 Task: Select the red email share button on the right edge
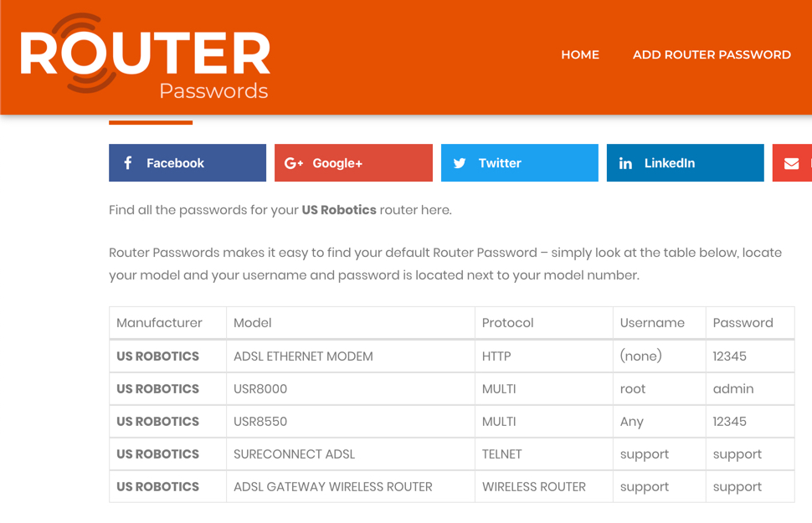(790, 162)
